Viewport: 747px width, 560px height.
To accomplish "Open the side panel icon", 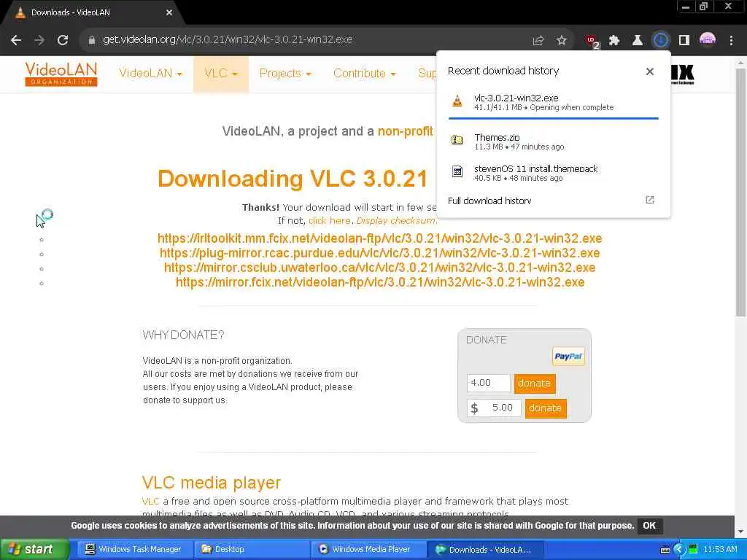I will 684,41.
